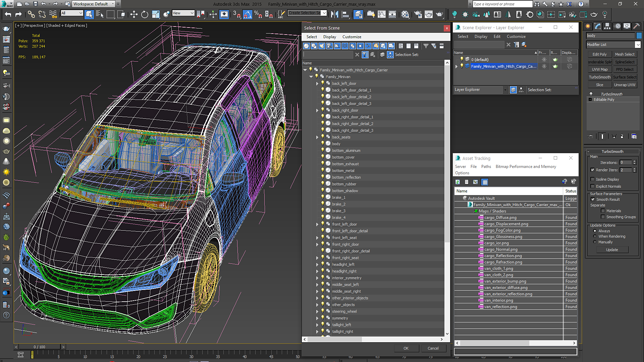Click Sort by Hierarchy icon near Selection Set
This screenshot has width=644, height=362.
point(390,55)
